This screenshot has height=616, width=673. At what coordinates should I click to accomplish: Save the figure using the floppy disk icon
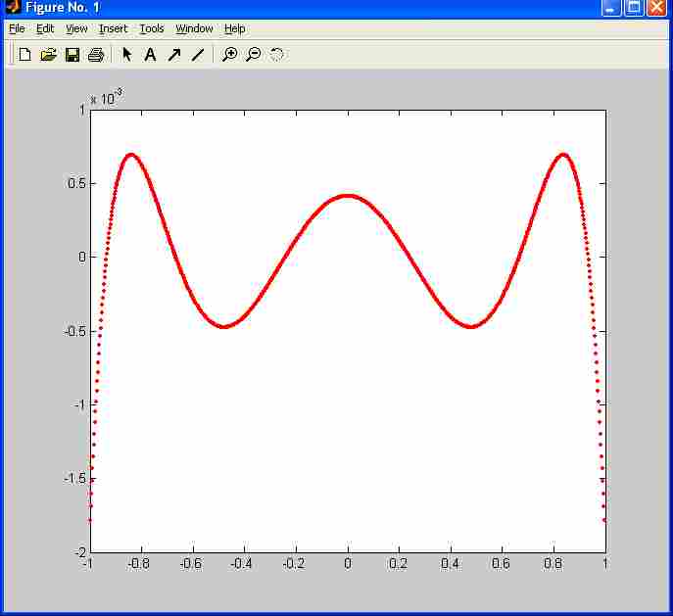[x=72, y=55]
